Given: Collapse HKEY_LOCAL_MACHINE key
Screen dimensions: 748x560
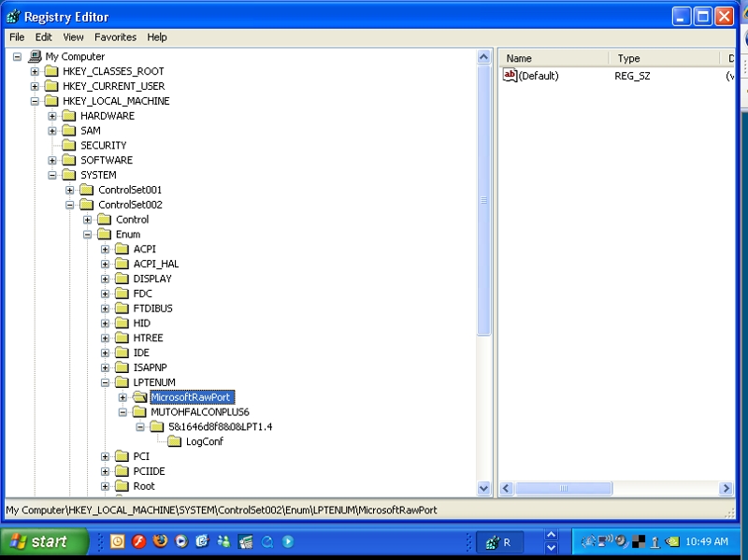Looking at the screenshot, I should 35,101.
